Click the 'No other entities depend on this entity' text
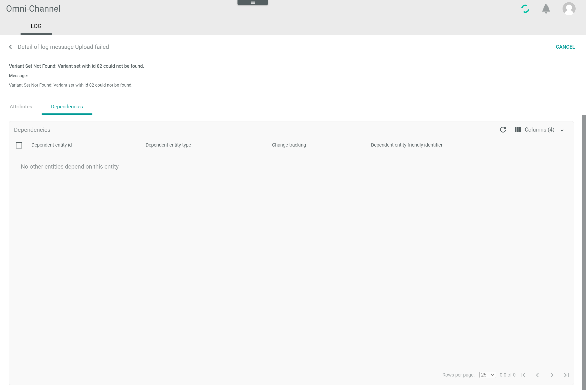 70,167
